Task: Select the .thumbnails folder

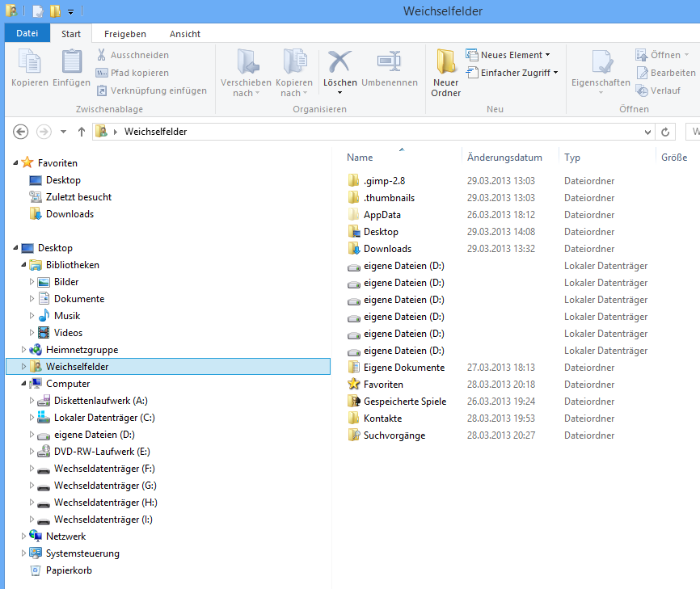Action: point(389,198)
